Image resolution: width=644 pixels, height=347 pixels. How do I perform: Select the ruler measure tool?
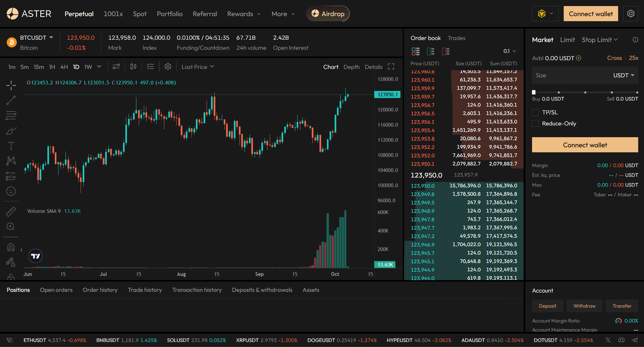[11, 211]
